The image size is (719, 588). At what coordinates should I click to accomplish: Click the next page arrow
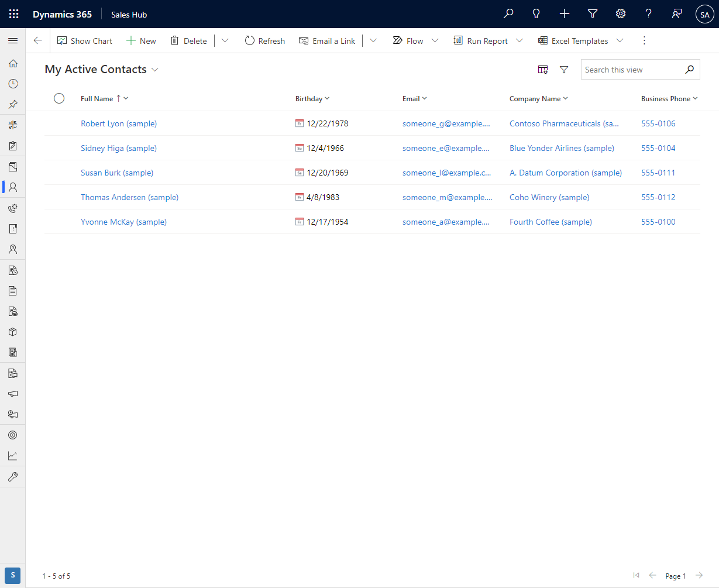click(699, 576)
